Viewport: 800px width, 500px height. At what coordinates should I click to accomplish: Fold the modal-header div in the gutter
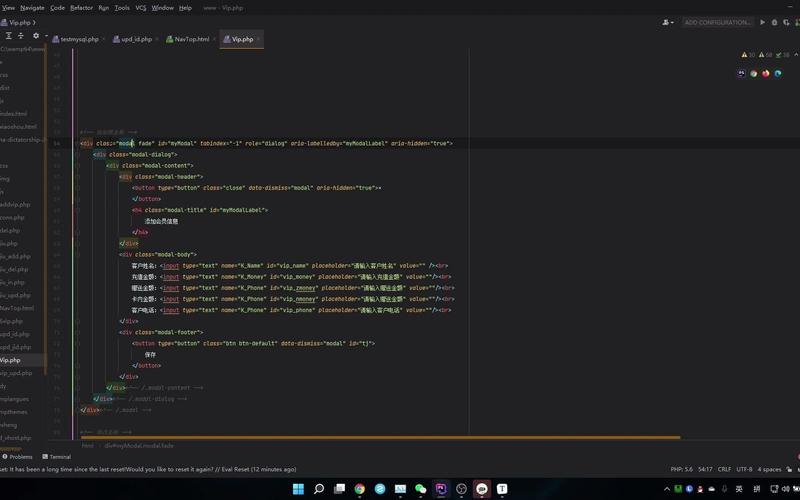pyautogui.click(x=77, y=177)
